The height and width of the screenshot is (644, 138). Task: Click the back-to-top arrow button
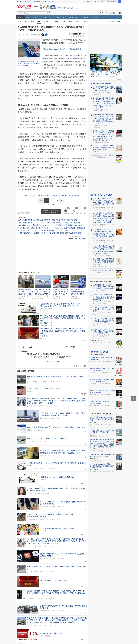pyautogui.click(x=133, y=398)
